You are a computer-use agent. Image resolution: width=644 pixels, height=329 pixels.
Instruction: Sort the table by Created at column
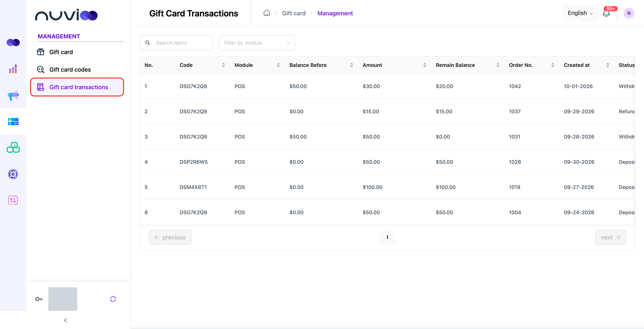[608, 65]
